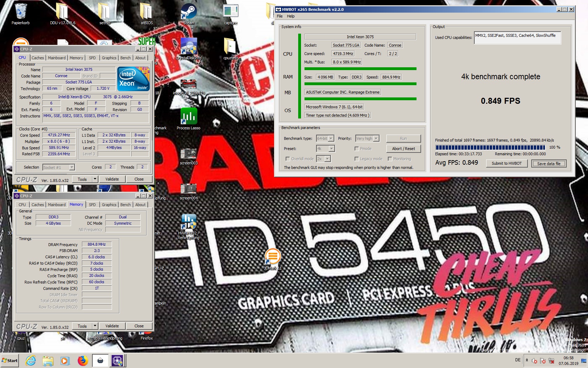
Task: Open the capture desktop icon
Action: pos(231,13)
